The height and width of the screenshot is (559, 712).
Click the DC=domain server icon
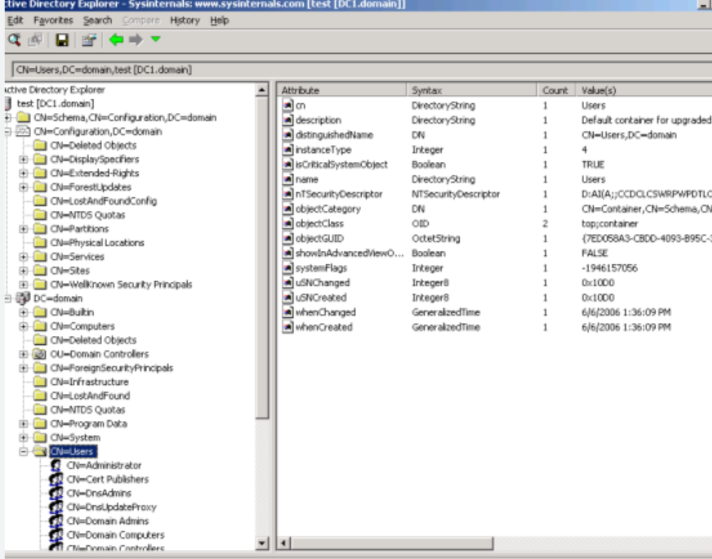(x=24, y=298)
